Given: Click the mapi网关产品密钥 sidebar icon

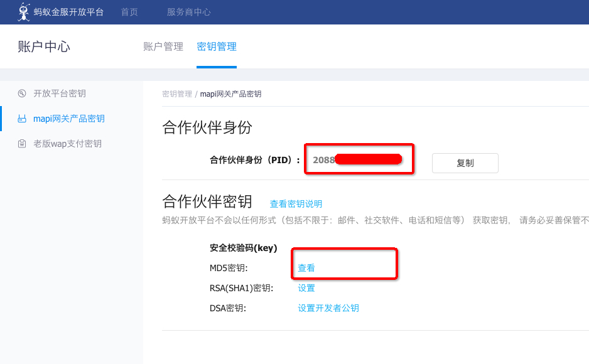Looking at the screenshot, I should [x=22, y=119].
